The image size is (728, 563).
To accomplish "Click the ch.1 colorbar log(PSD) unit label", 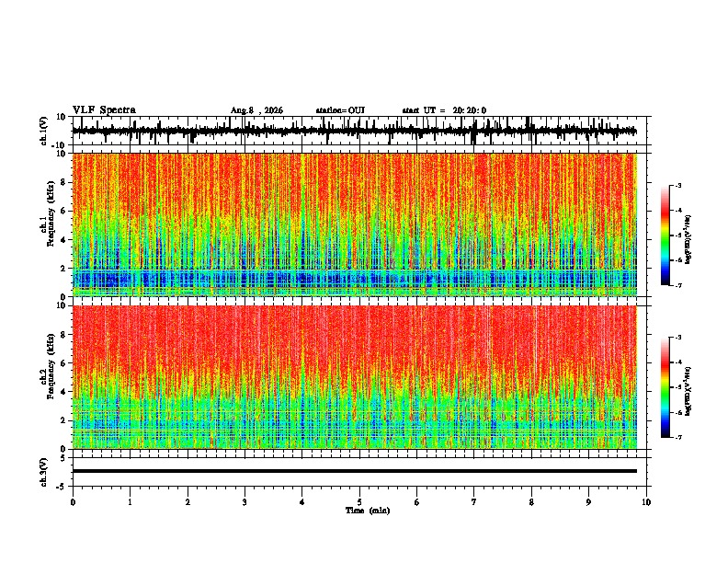I will point(688,240).
